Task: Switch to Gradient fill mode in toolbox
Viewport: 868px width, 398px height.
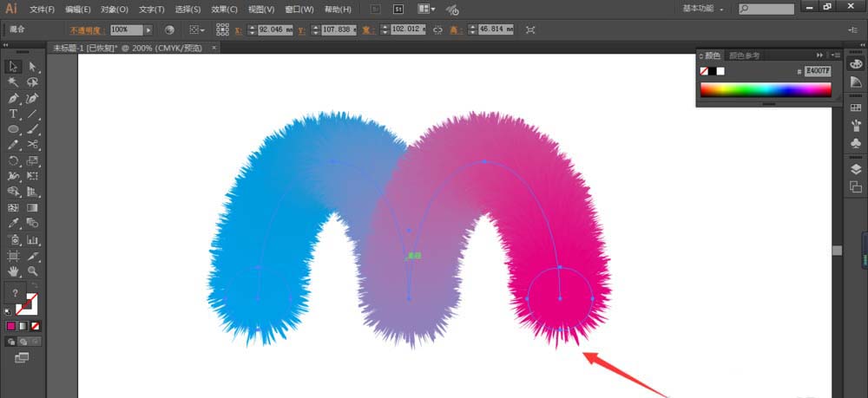Action: (x=23, y=326)
